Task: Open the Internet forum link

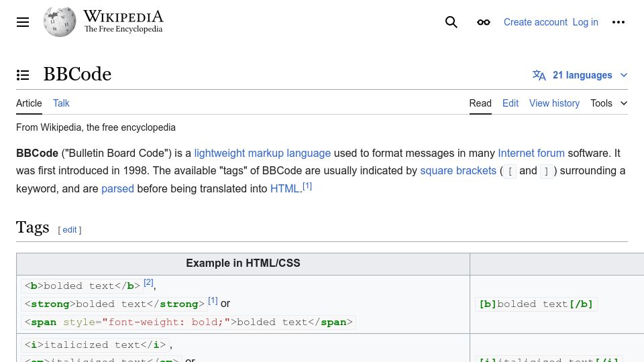Action: click(531, 153)
